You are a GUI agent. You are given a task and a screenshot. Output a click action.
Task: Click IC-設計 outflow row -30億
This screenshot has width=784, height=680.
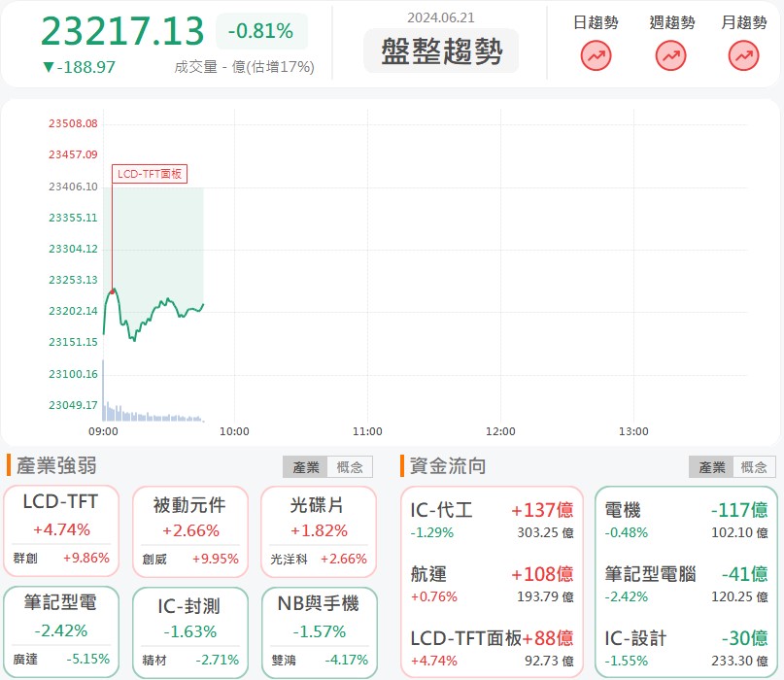[x=686, y=648]
